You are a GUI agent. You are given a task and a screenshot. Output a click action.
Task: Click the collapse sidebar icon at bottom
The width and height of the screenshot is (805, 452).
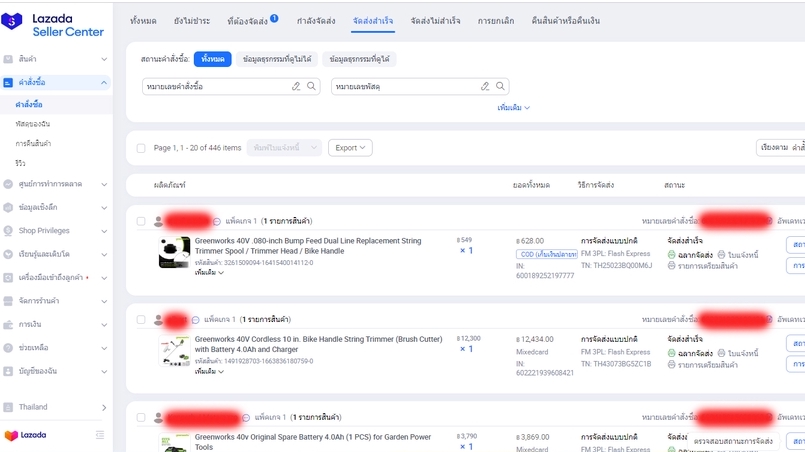coord(100,435)
